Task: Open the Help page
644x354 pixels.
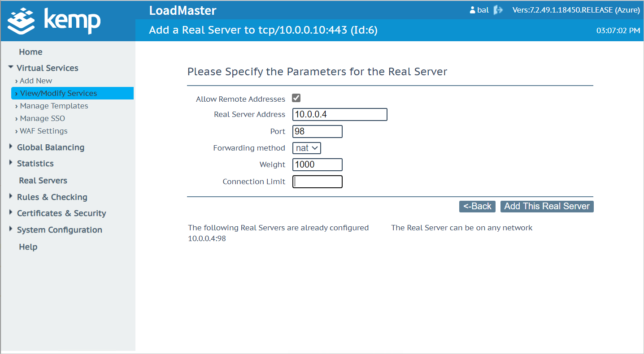Action: coord(28,247)
